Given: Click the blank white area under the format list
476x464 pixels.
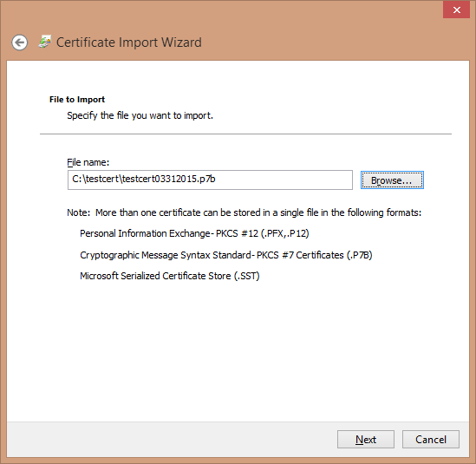Looking at the screenshot, I should [238, 350].
